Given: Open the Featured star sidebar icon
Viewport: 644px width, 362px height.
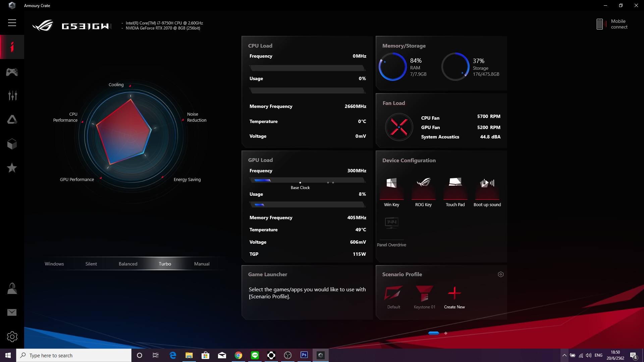Looking at the screenshot, I should (x=12, y=168).
